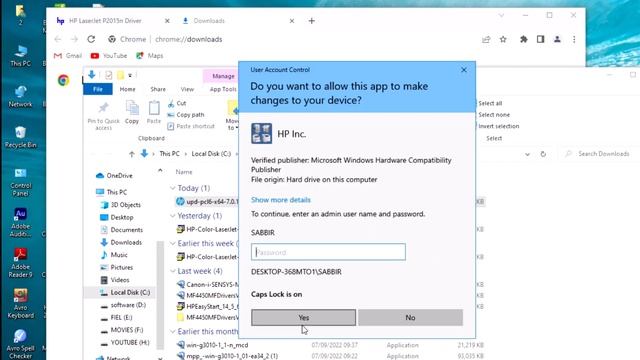Image resolution: width=640 pixels, height=360 pixels.
Task: Open Adobe Reader 9 desktop icon
Action: (x=20, y=263)
